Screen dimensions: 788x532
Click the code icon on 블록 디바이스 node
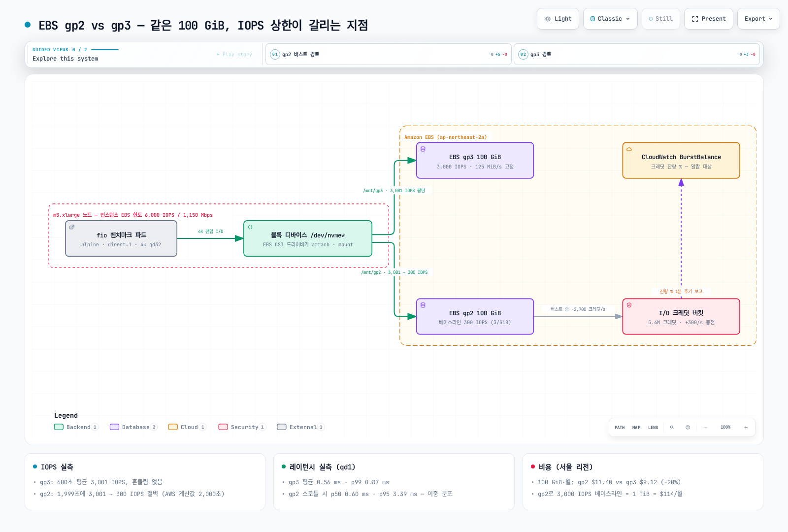tap(250, 227)
